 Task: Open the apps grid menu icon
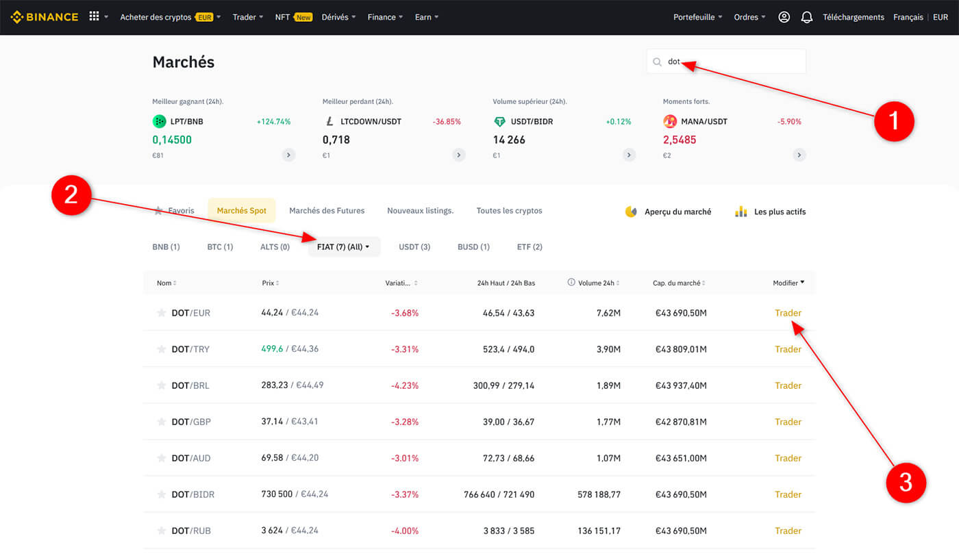click(x=95, y=16)
